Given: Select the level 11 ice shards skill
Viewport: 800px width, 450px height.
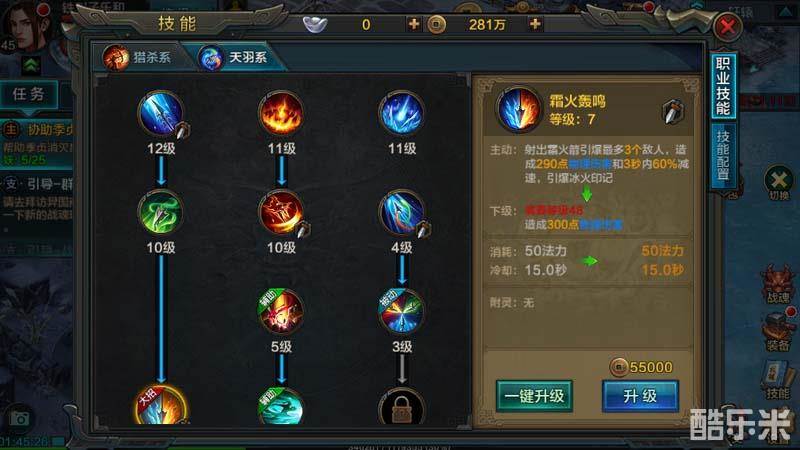Looking at the screenshot, I should 402,113.
